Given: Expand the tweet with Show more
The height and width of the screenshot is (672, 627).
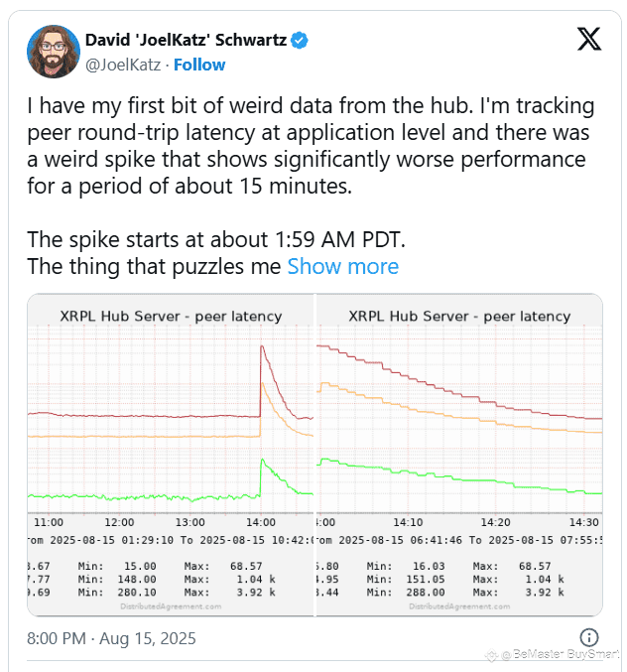Looking at the screenshot, I should [x=342, y=266].
